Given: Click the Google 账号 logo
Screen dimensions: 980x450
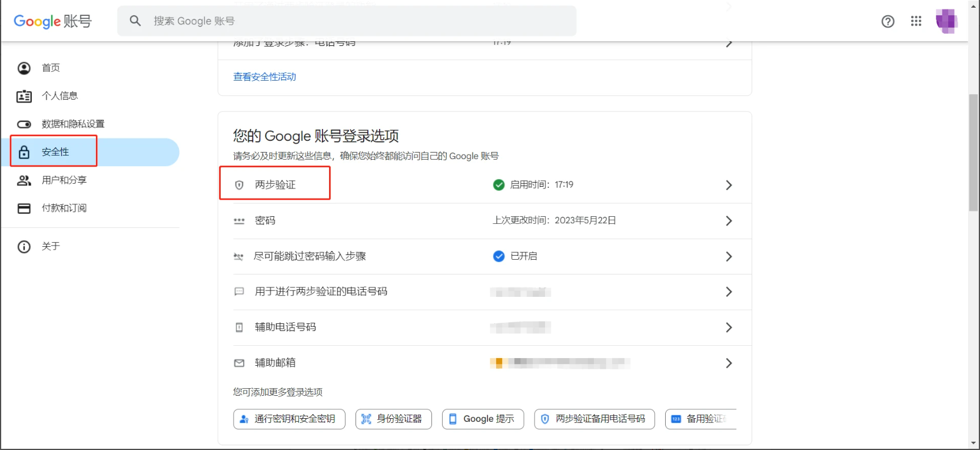Looking at the screenshot, I should click(x=52, y=21).
